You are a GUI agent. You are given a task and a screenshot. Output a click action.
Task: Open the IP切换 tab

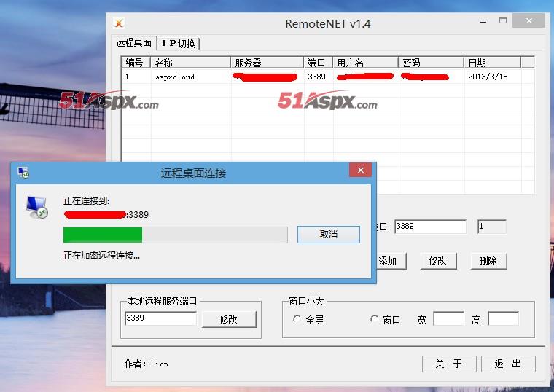[x=179, y=44]
